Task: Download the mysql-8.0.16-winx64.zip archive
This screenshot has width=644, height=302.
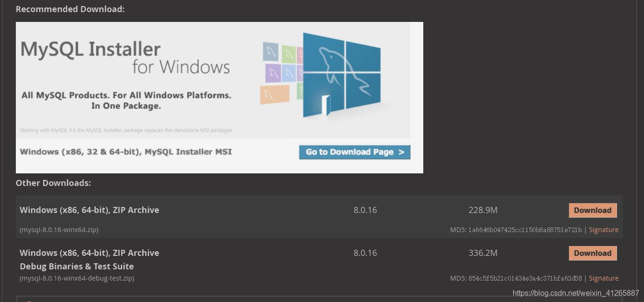Action: pyautogui.click(x=593, y=210)
